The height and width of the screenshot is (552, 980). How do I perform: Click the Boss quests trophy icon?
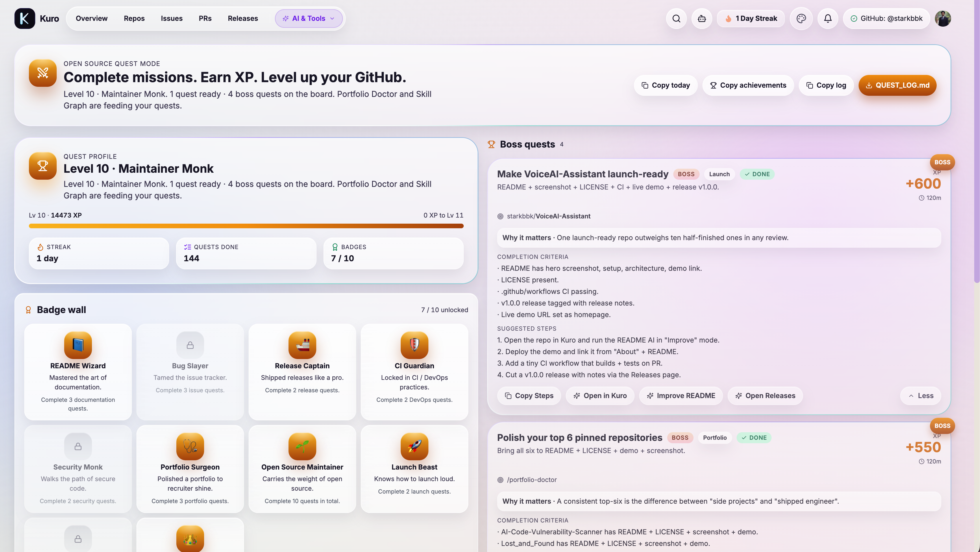click(x=491, y=144)
